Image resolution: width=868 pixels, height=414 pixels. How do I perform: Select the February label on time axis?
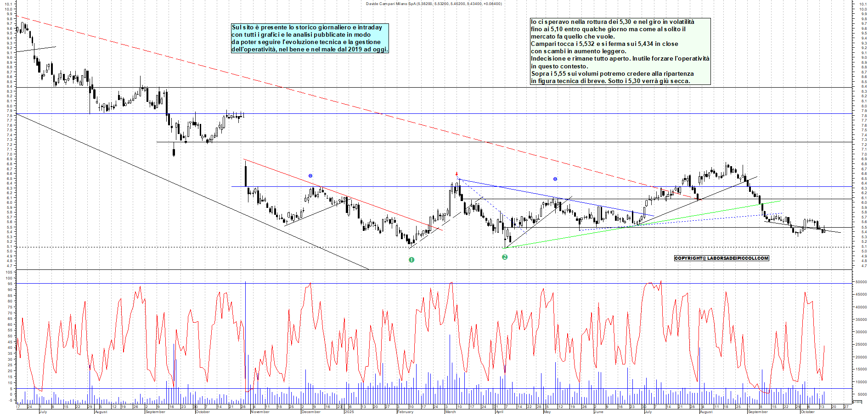coord(405,412)
